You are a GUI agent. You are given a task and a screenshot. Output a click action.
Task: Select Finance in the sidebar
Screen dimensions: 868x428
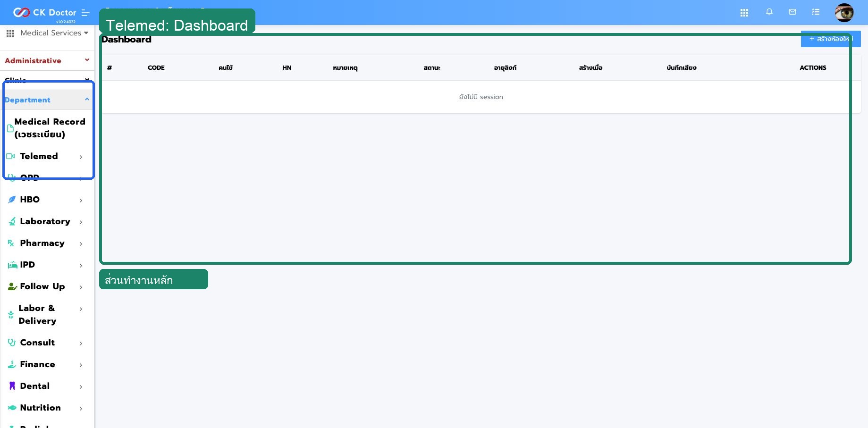point(37,364)
